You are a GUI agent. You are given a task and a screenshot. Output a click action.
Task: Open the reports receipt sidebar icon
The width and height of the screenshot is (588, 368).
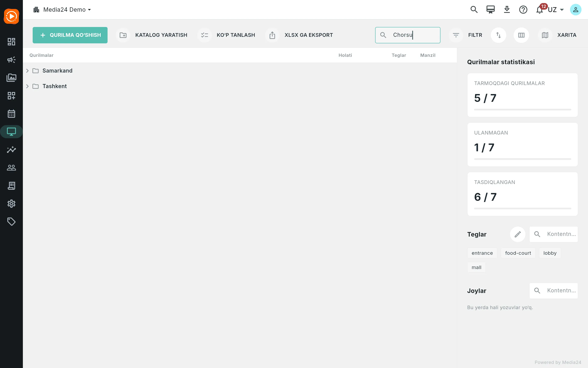[11, 186]
